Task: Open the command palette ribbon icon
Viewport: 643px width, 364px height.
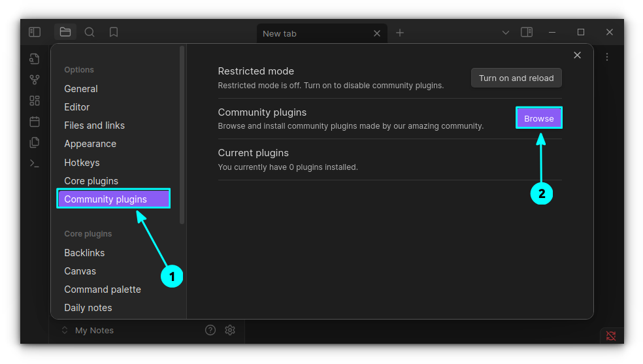Action: coord(35,163)
